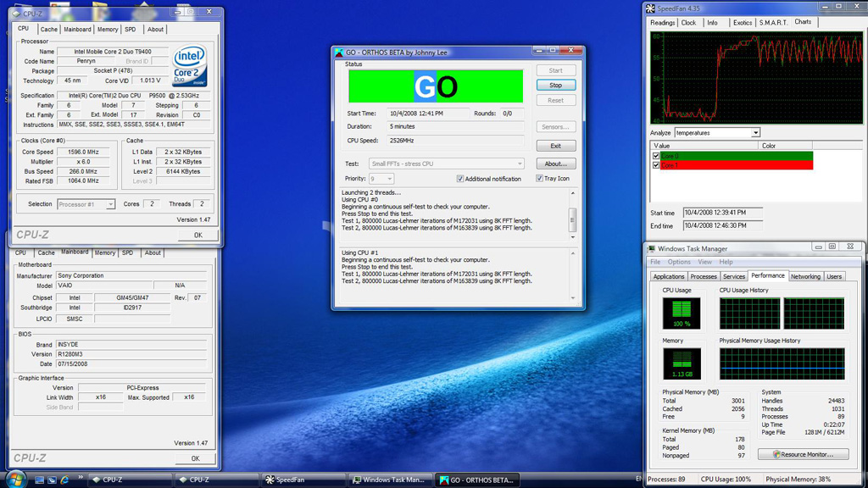The height and width of the screenshot is (488, 868).
Task: Expand the Test type dropdown in ORTHOS
Action: click(446, 164)
